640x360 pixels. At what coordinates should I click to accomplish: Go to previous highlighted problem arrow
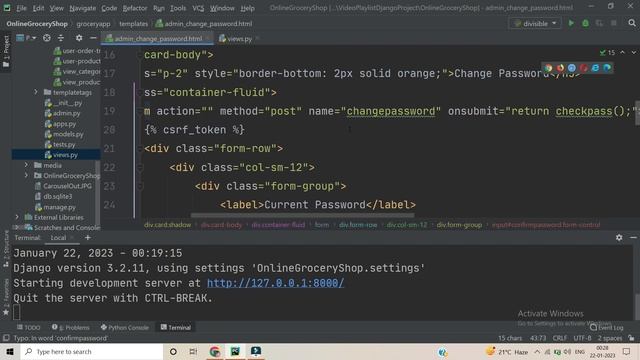(x=622, y=52)
